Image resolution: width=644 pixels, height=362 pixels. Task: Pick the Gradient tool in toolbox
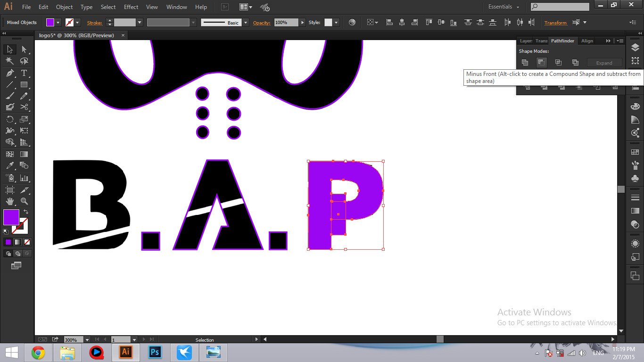24,154
